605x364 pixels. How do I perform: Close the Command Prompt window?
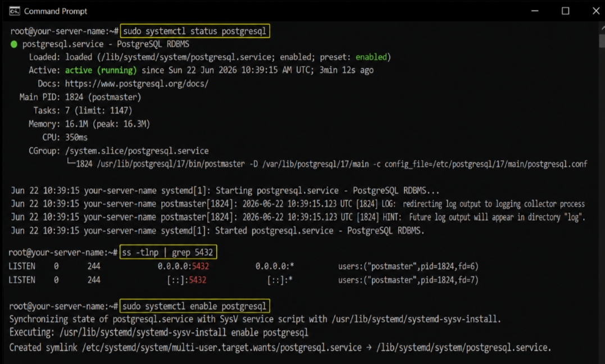(x=596, y=11)
